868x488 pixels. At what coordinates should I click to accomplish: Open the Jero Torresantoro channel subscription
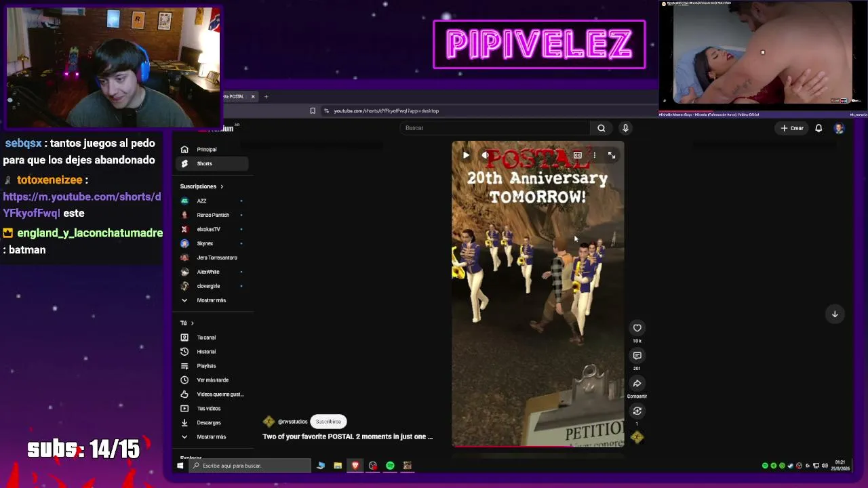tap(214, 258)
